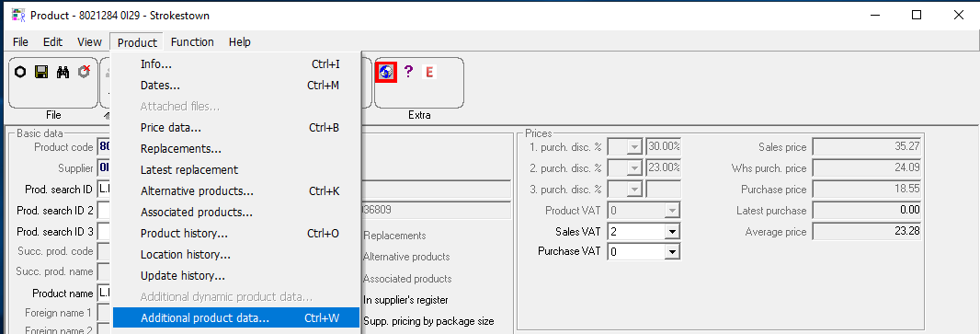This screenshot has width=980, height=334.
Task: Click the hex nut new product icon
Action: (20, 72)
